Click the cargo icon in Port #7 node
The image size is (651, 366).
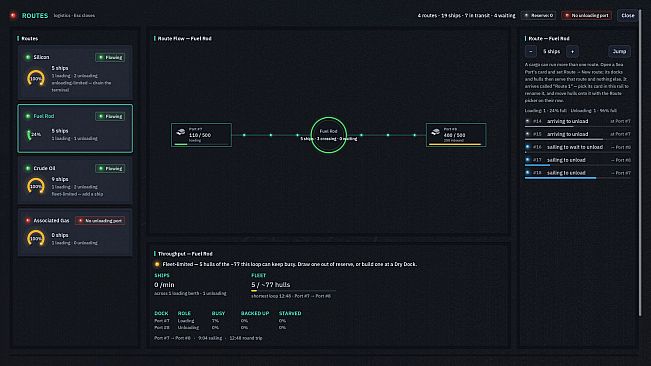(x=181, y=132)
